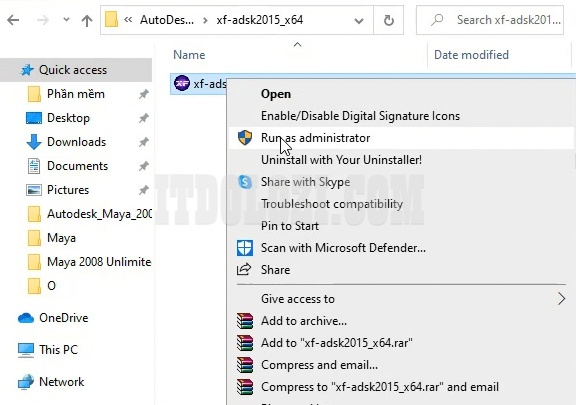576x405 pixels.
Task: Click the Share arrow icon
Action: (x=244, y=269)
